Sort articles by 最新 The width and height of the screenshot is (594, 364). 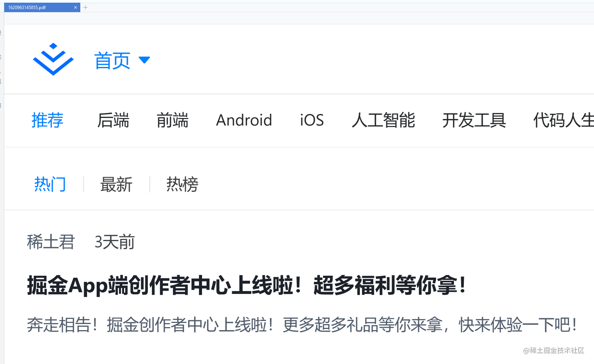click(116, 184)
